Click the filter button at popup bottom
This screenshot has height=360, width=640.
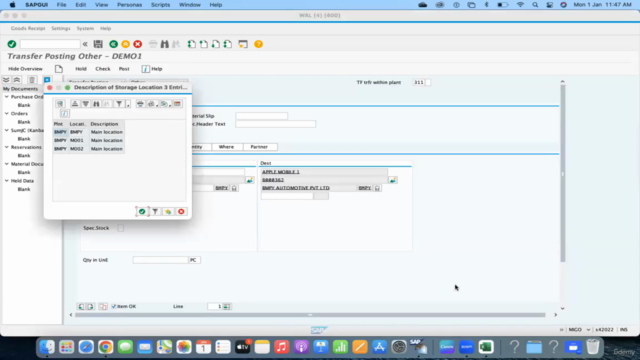pyautogui.click(x=155, y=211)
